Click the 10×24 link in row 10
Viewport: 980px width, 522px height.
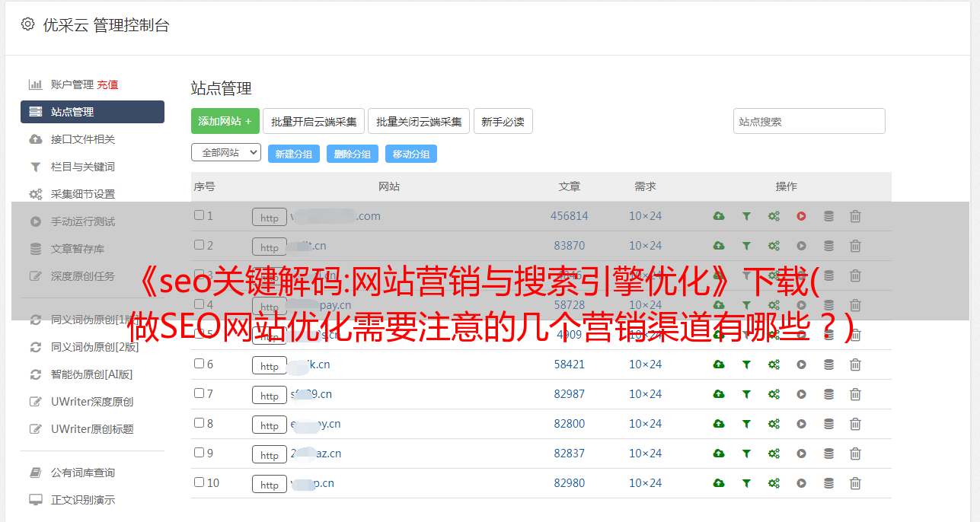click(646, 483)
